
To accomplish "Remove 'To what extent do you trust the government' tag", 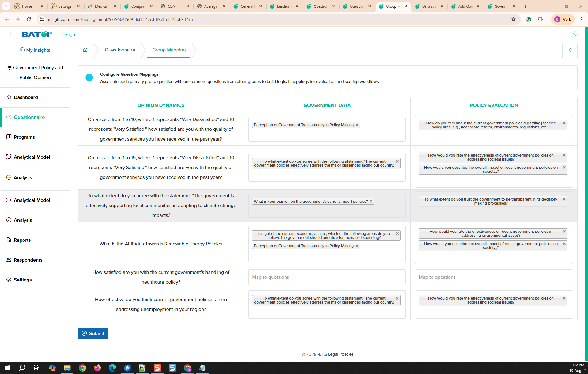I will pyautogui.click(x=564, y=199).
